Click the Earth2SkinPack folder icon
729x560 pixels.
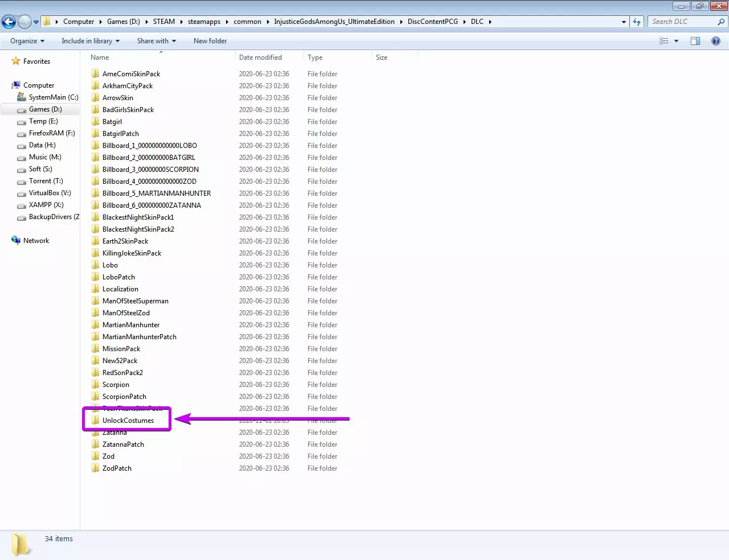(x=95, y=241)
